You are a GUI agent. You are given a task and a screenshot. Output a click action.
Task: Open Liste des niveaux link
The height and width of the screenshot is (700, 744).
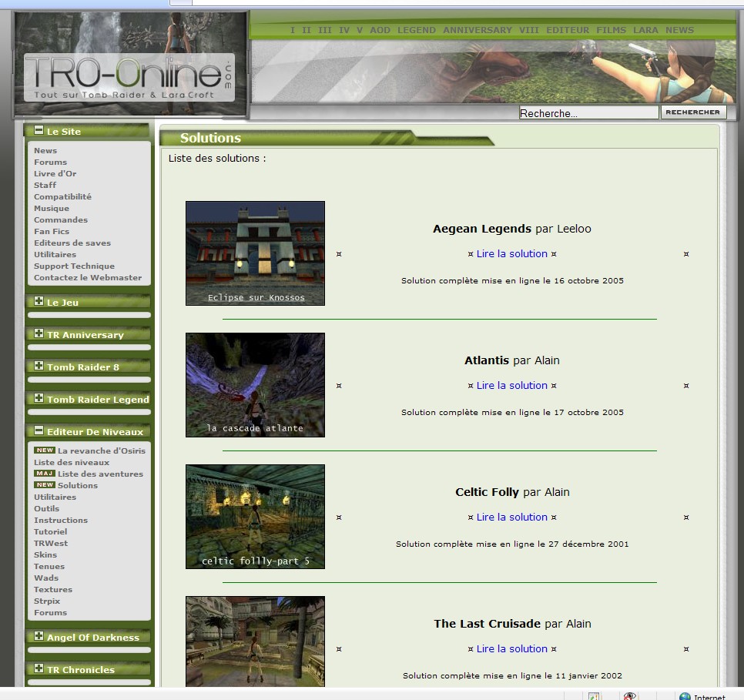point(72,462)
